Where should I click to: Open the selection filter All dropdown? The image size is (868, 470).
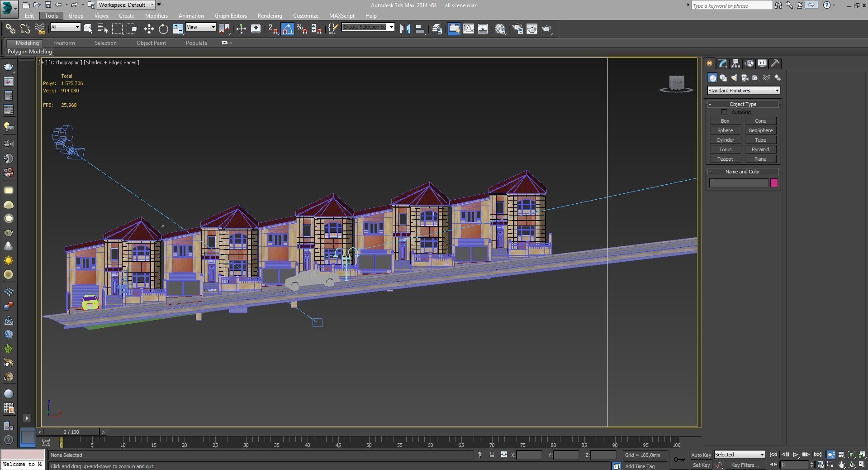(65, 27)
